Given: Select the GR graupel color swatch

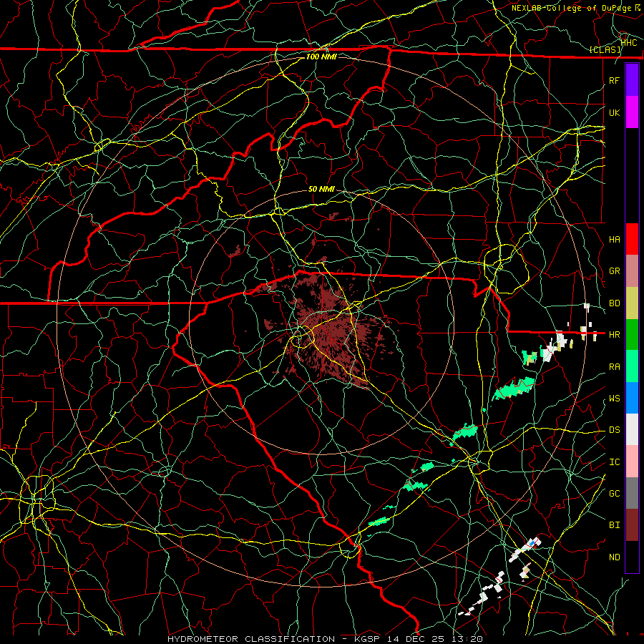Looking at the screenshot, I should (x=632, y=271).
